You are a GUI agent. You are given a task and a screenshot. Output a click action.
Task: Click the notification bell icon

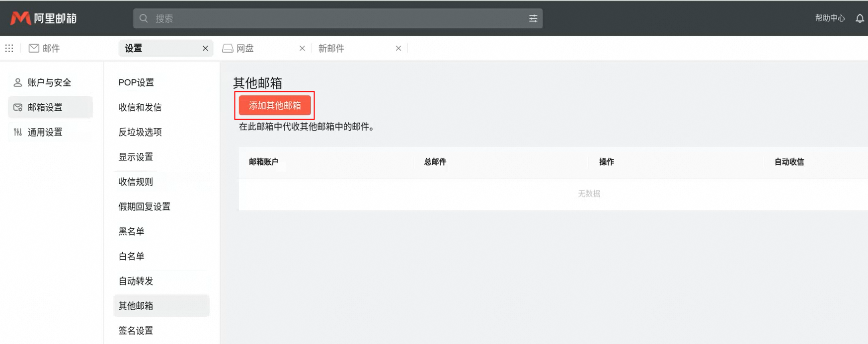click(x=860, y=18)
